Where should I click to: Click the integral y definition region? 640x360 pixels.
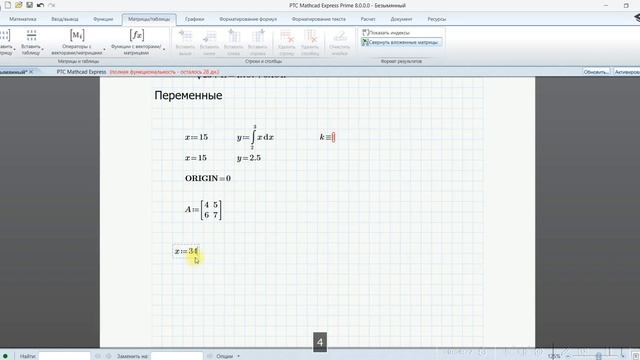click(255, 137)
